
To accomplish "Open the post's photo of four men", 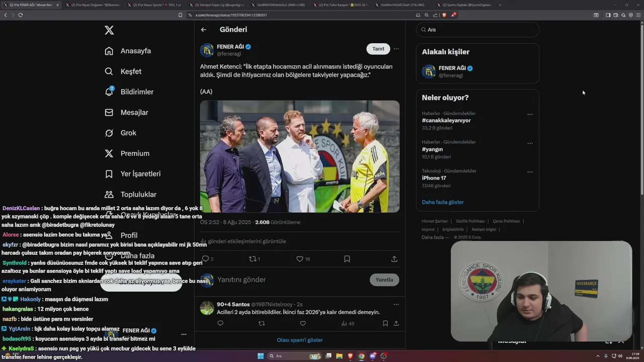I will pyautogui.click(x=300, y=156).
